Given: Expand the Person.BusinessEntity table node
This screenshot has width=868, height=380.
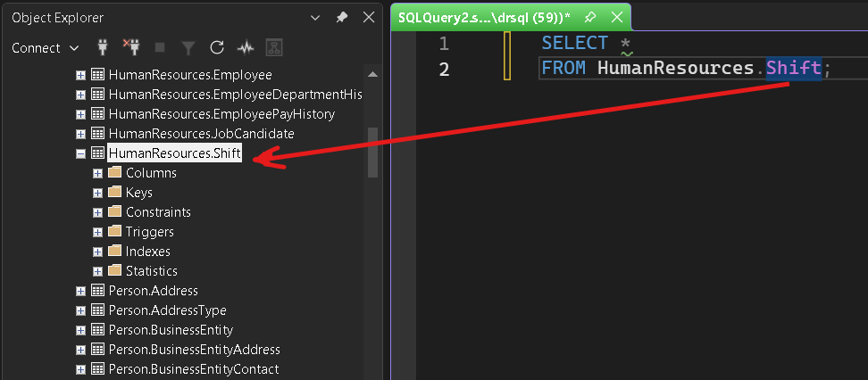Looking at the screenshot, I should click(81, 330).
